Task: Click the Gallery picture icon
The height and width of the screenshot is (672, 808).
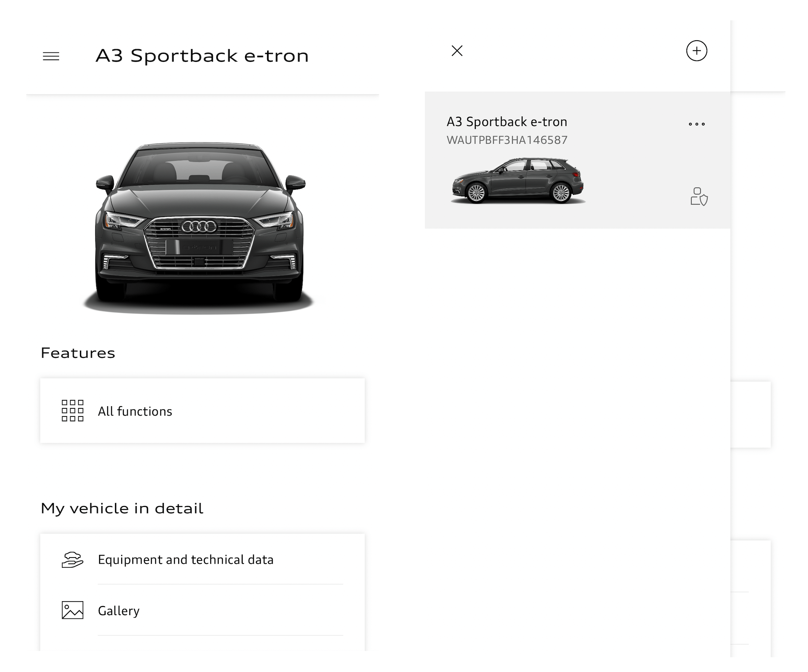Action: click(x=72, y=610)
